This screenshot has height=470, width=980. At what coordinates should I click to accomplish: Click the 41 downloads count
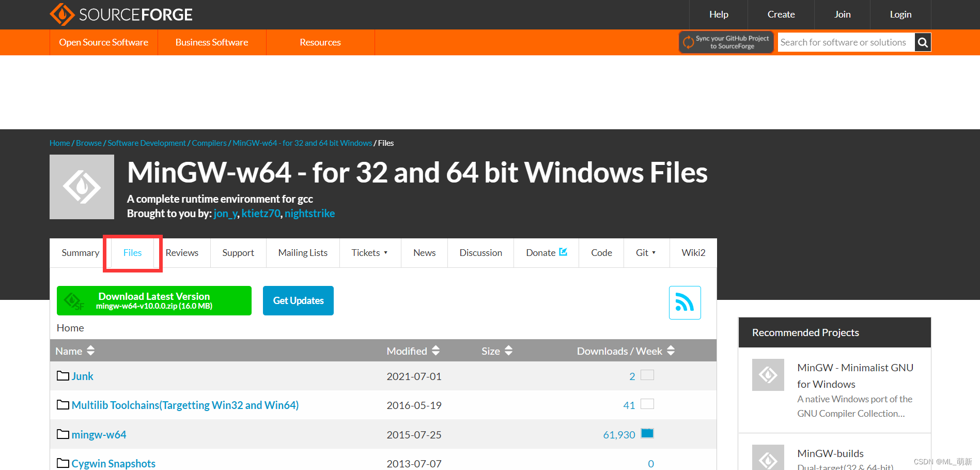point(629,405)
